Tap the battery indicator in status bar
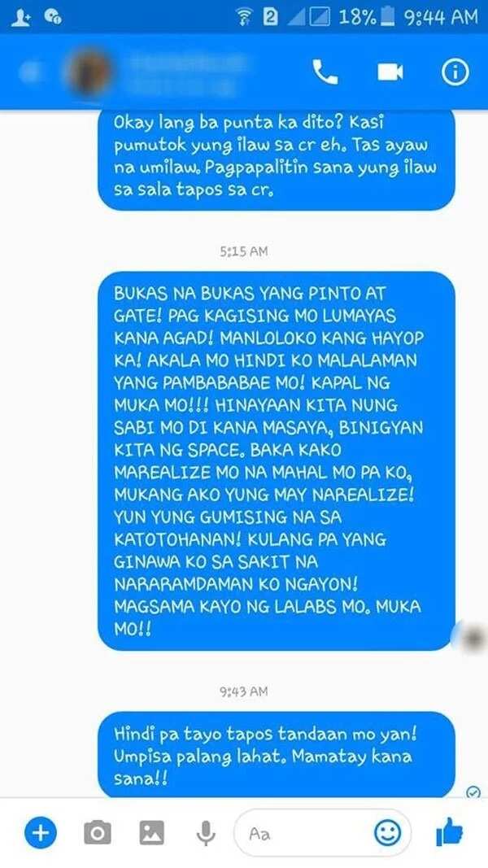This screenshot has width=488, height=868. click(x=388, y=16)
